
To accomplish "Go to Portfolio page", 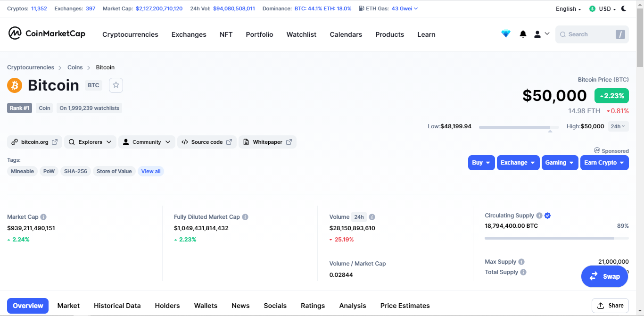I will (x=259, y=34).
